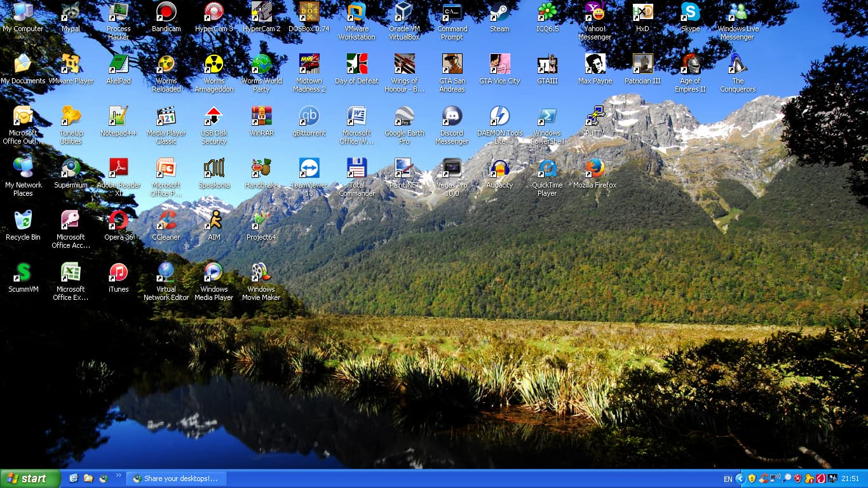Select the GTA San Andreas icon
This screenshot has height=488, width=868.
click(x=452, y=64)
